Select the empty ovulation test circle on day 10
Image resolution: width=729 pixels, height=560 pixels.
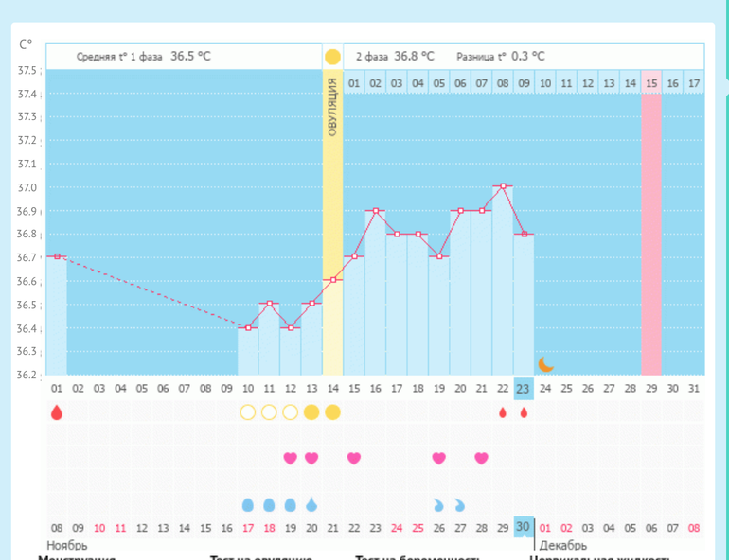pos(248,412)
